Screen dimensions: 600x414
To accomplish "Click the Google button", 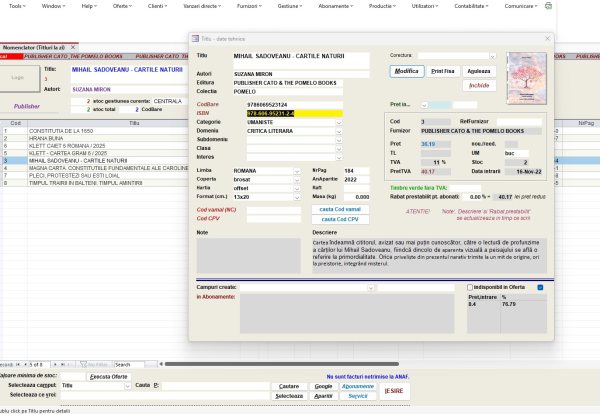I will click(x=323, y=386).
